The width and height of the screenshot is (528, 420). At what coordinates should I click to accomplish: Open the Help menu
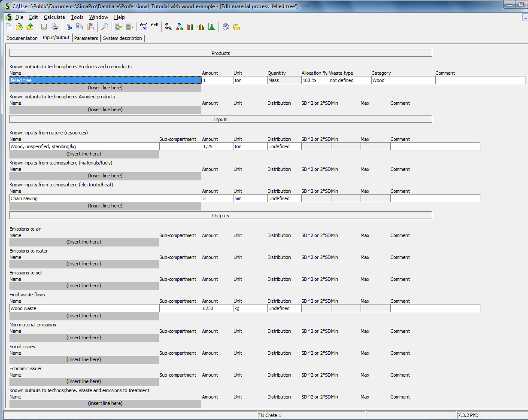tap(119, 17)
